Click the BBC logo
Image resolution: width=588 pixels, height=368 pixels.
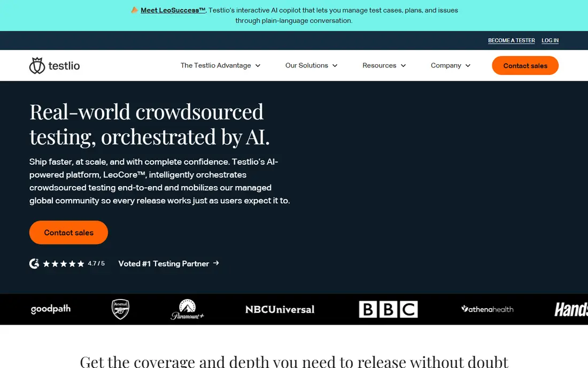point(388,310)
